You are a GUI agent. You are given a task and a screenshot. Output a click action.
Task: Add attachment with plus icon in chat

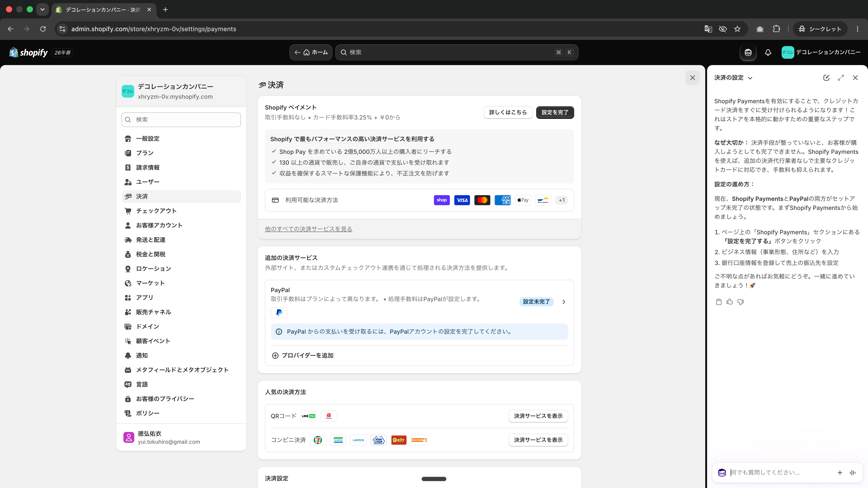[840, 472]
